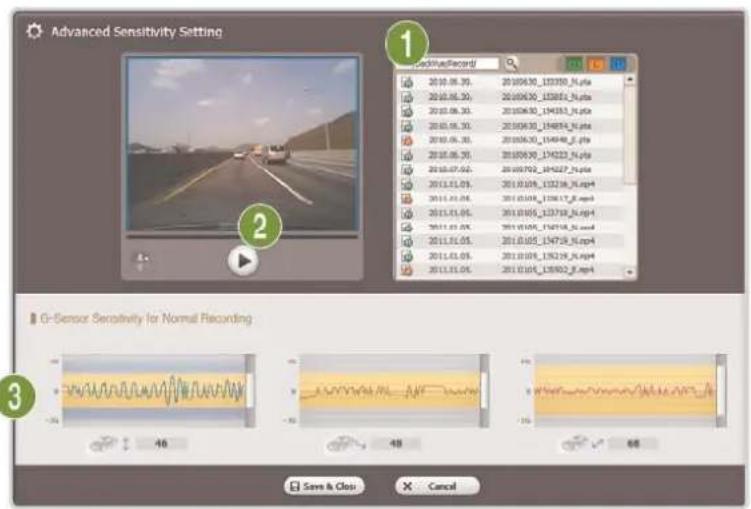Select the red event icon for 135902_E.mp4
Image resolution: width=751 pixels, height=509 pixels.
[x=407, y=270]
